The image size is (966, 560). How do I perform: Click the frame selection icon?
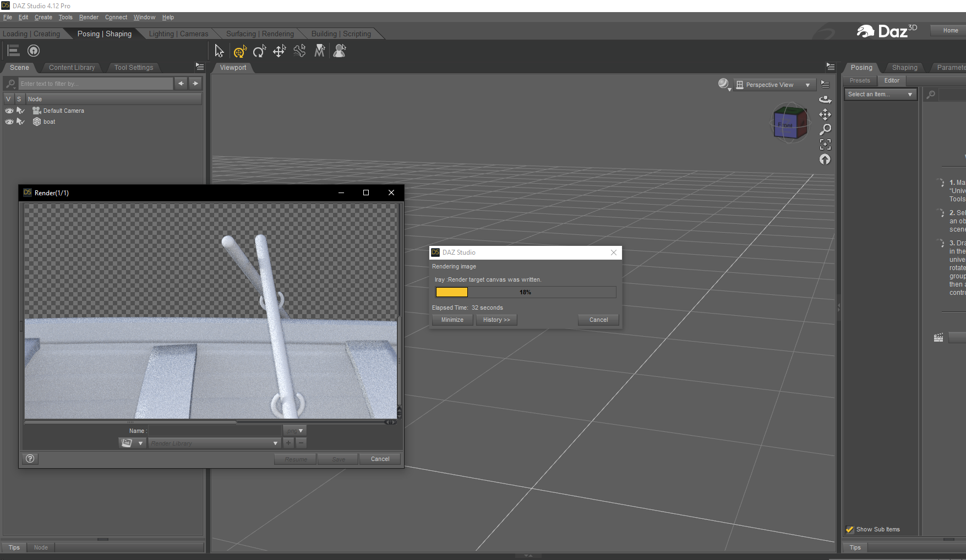click(825, 144)
